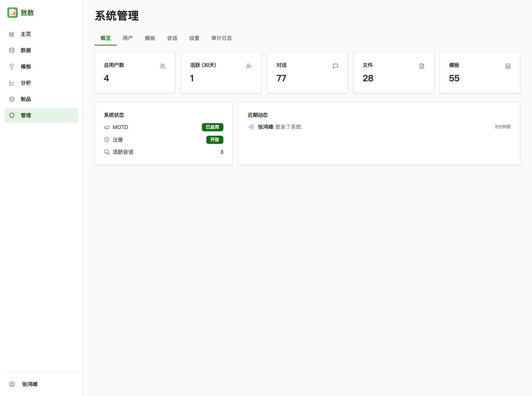This screenshot has height=396, width=532.
Task: Click the 活跃会话 count 3
Action: click(x=222, y=152)
